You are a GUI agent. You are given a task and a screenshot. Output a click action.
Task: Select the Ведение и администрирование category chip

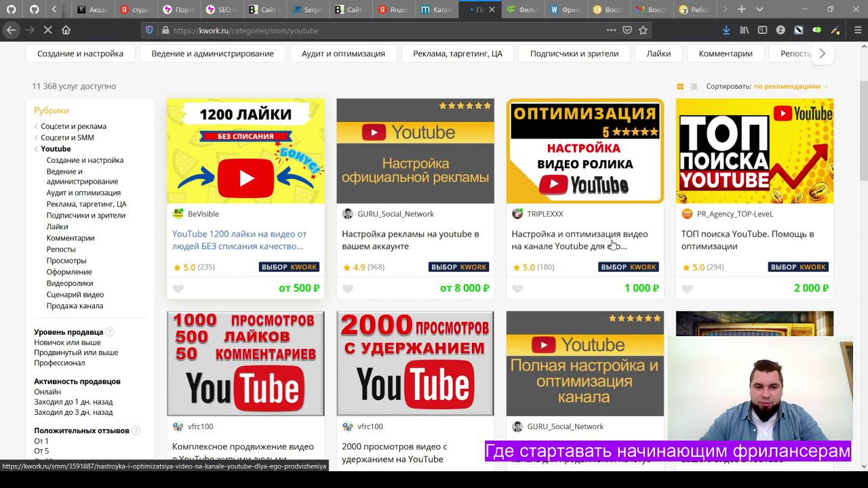212,54
